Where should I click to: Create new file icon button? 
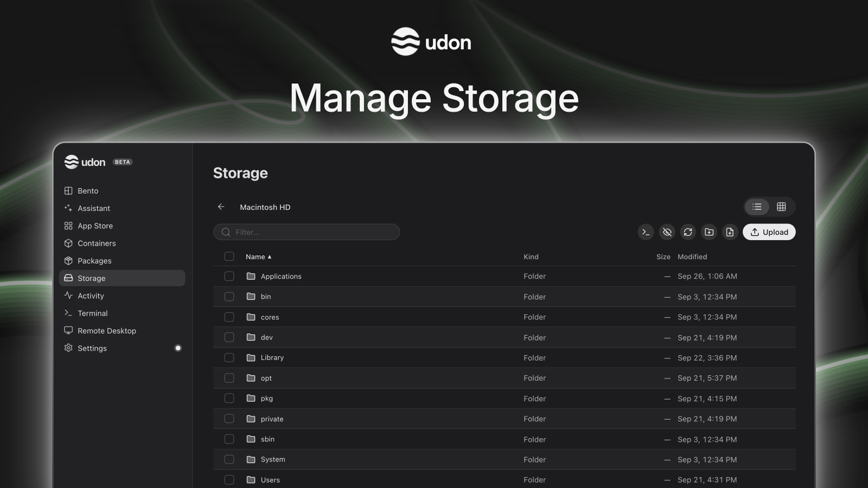tap(730, 232)
